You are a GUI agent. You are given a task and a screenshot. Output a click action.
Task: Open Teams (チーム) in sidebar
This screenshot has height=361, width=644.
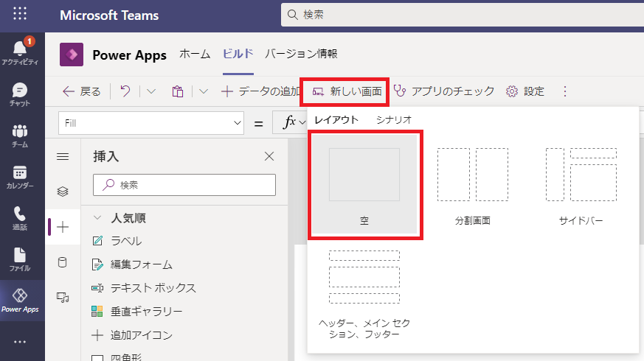point(20,136)
